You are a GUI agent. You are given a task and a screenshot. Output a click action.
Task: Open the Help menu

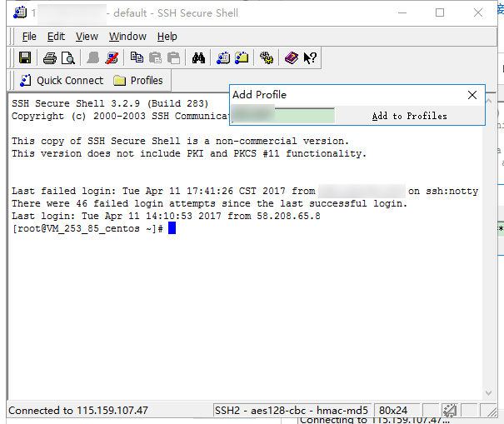pyautogui.click(x=167, y=37)
